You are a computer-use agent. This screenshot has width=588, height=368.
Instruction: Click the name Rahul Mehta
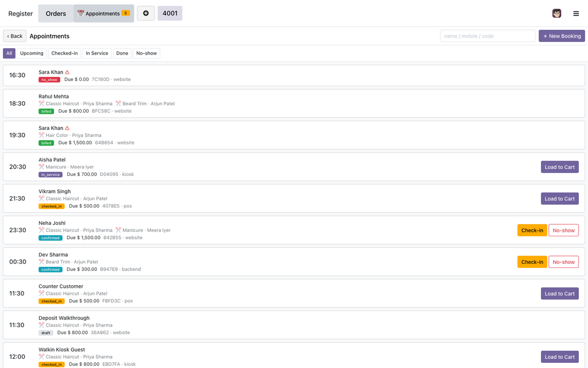tap(53, 97)
